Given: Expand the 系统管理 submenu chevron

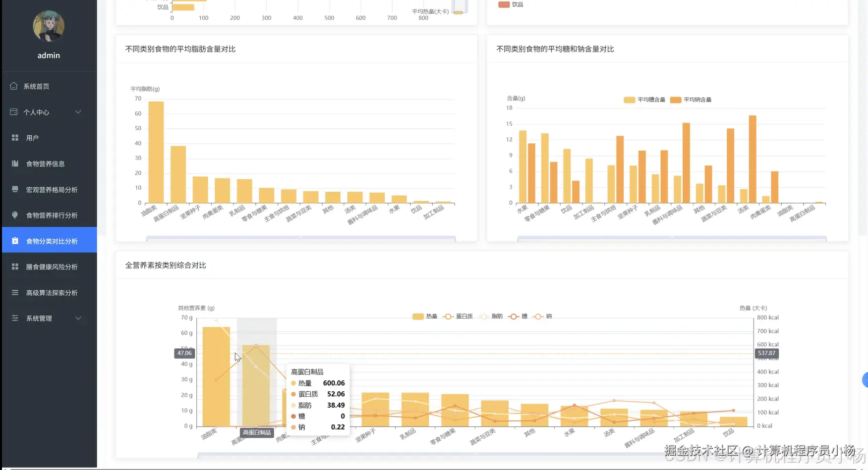Looking at the screenshot, I should 78,318.
